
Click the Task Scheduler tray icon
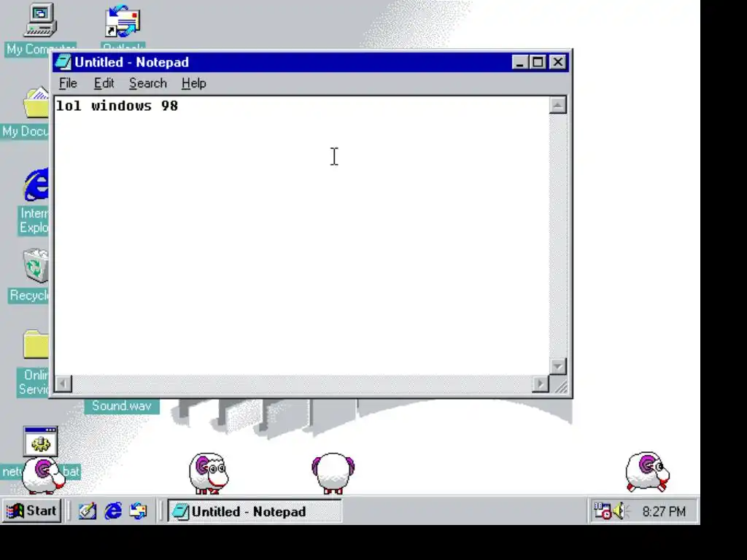point(602,511)
